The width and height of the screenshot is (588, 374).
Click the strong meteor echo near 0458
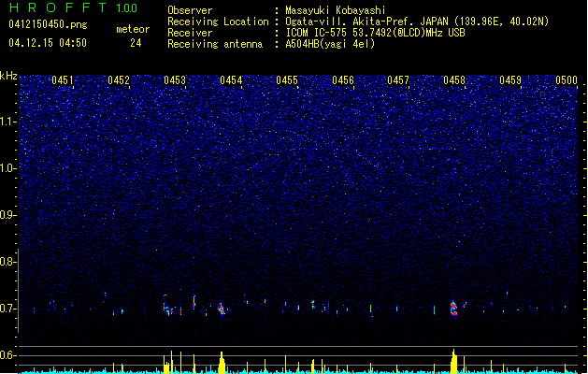coord(453,309)
